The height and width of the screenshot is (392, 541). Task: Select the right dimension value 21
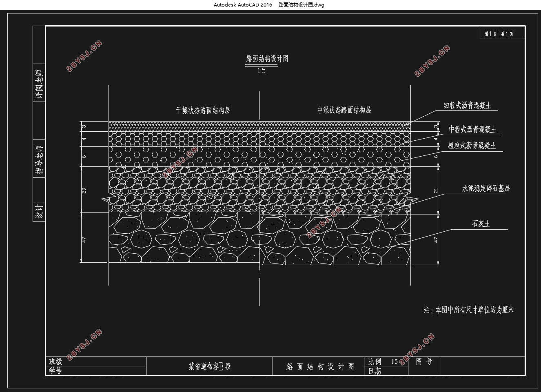436,190
